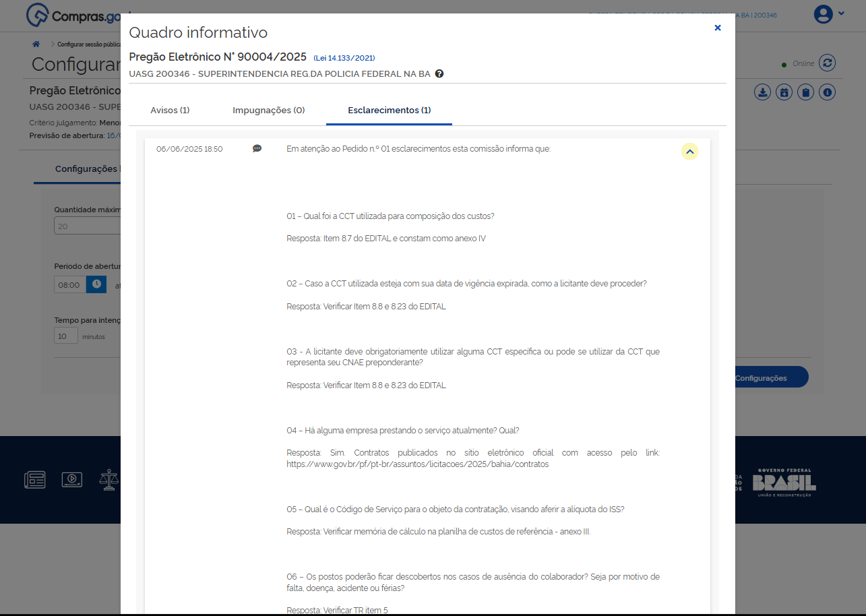Click the help question mark beside UASG name
The image size is (866, 616).
click(439, 73)
